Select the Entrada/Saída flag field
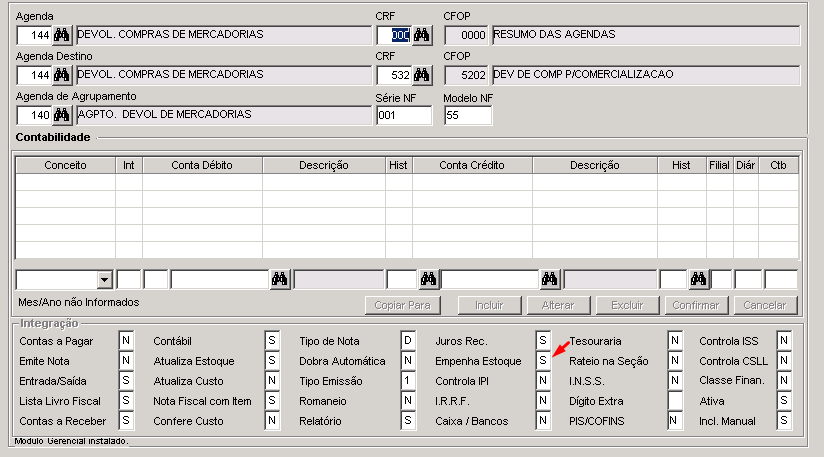 click(x=126, y=380)
